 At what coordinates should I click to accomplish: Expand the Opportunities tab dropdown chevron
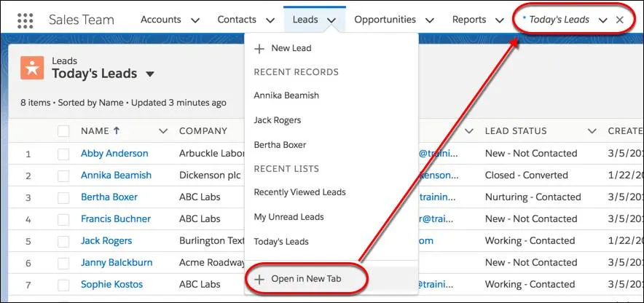click(430, 20)
